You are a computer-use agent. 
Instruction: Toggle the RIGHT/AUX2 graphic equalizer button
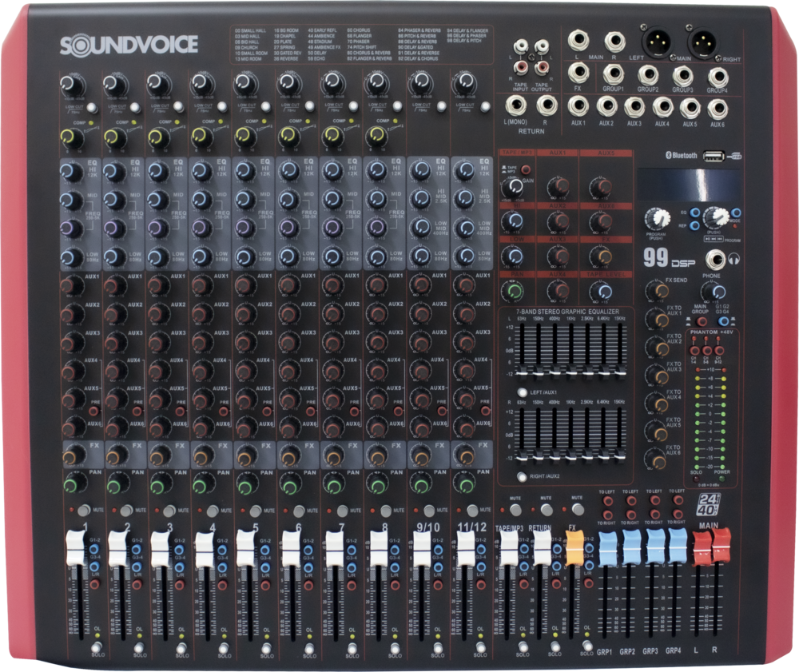point(521,476)
